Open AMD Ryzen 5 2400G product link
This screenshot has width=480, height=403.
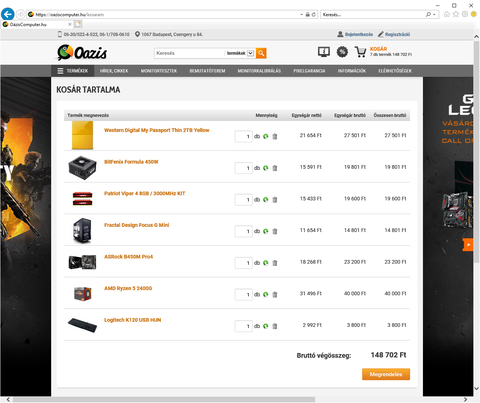(x=128, y=288)
